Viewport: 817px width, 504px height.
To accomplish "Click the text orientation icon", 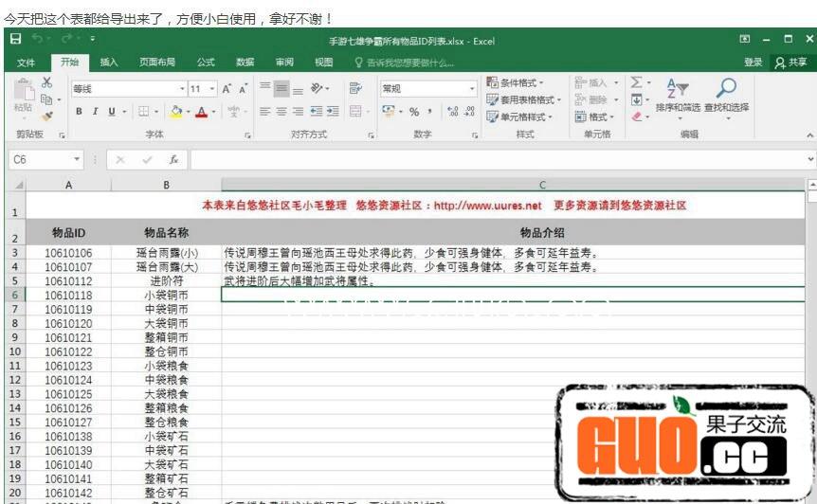I will point(317,87).
